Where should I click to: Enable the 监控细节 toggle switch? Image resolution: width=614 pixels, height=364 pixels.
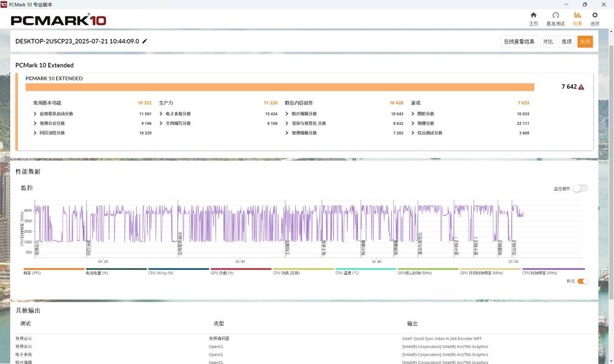point(580,189)
